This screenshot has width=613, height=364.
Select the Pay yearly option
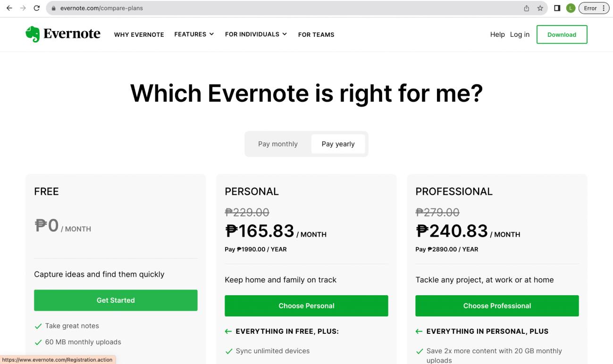click(338, 144)
